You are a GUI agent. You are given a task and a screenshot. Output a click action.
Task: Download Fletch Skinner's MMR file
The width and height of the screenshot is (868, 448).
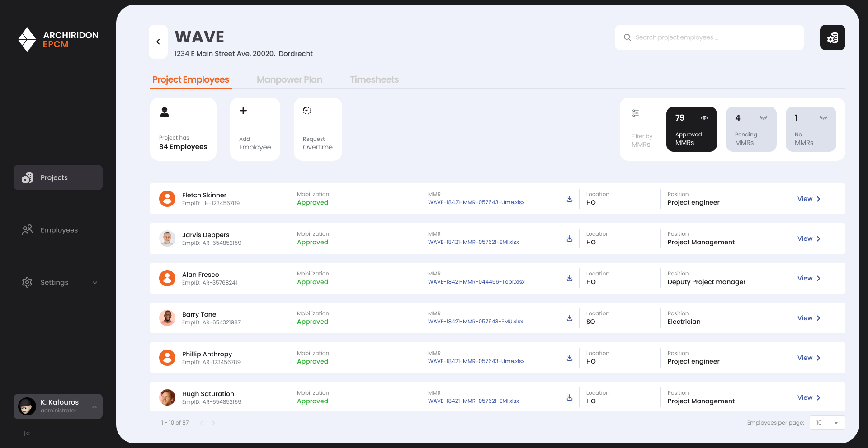coord(570,199)
